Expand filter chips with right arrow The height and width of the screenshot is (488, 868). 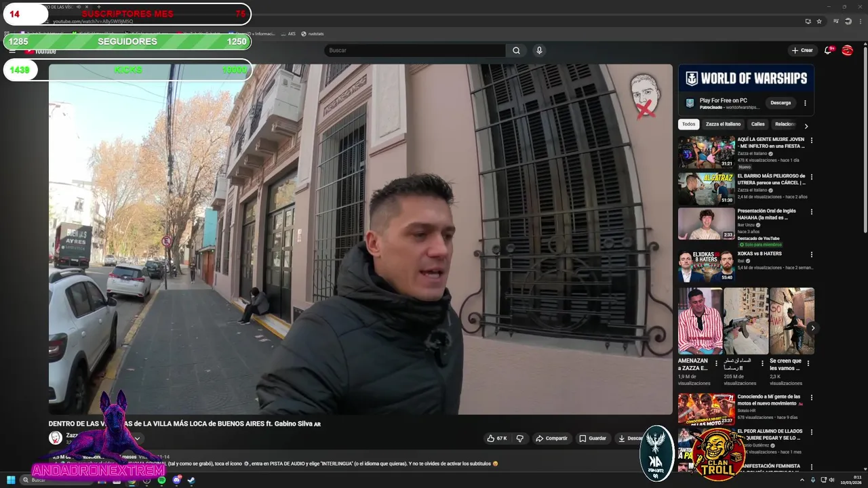coord(806,126)
